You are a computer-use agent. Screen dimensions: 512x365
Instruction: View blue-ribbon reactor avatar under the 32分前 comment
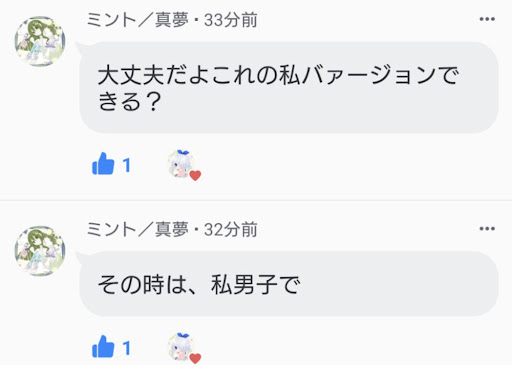click(181, 346)
